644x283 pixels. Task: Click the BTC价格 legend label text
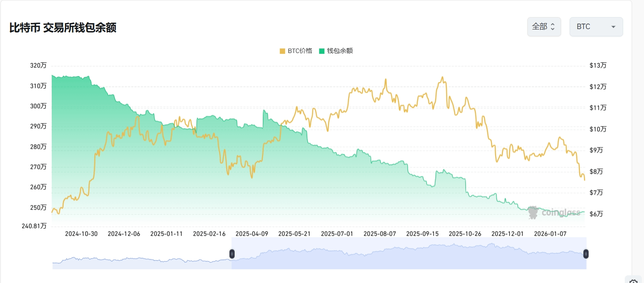300,51
